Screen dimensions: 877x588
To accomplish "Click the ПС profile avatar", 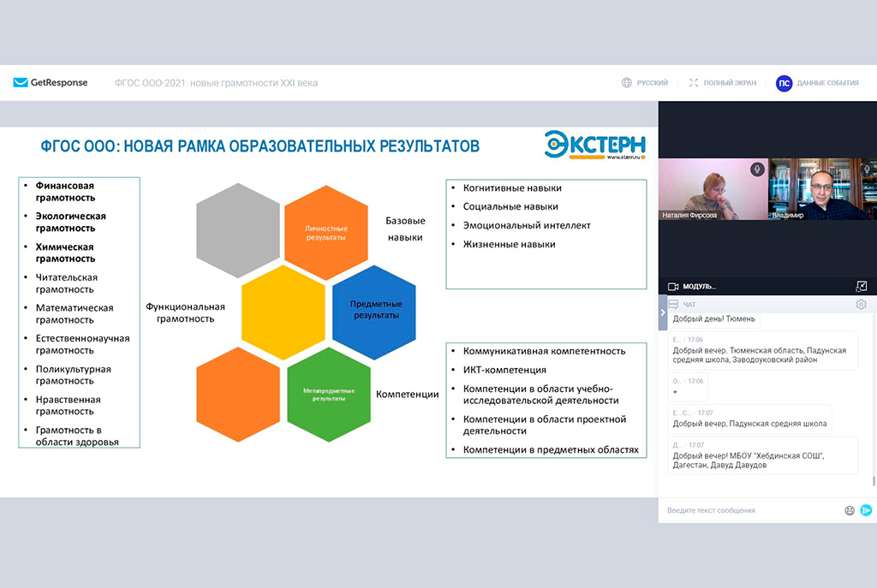I will [784, 83].
